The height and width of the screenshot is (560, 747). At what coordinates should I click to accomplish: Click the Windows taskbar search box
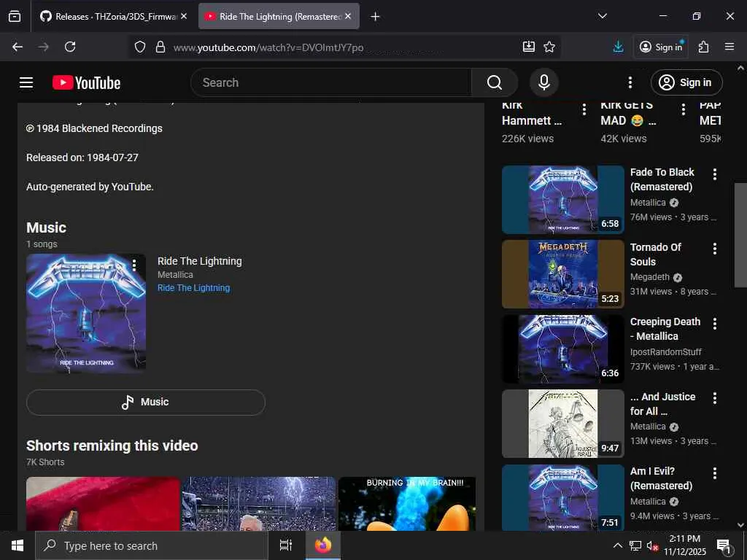click(152, 545)
